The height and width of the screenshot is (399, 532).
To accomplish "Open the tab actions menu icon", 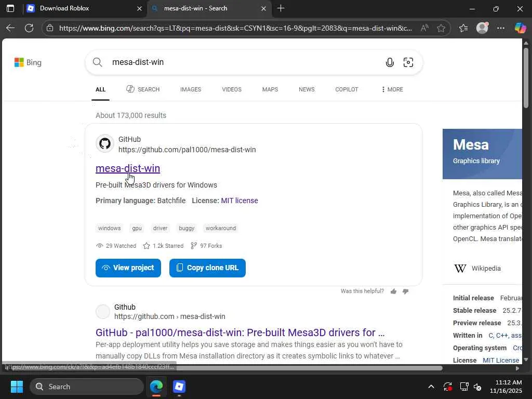I will pyautogui.click(x=10, y=8).
